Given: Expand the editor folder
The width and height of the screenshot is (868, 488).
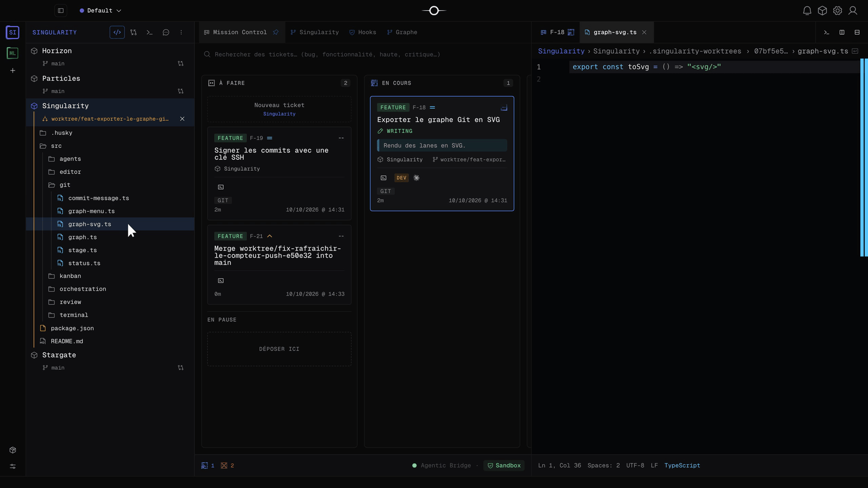Looking at the screenshot, I should click(x=110, y=172).
